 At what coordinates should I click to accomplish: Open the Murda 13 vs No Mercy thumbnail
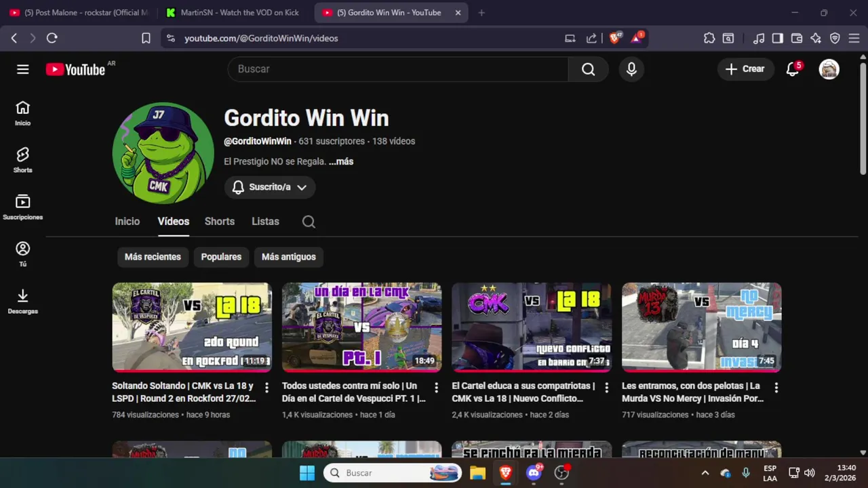coord(701,327)
